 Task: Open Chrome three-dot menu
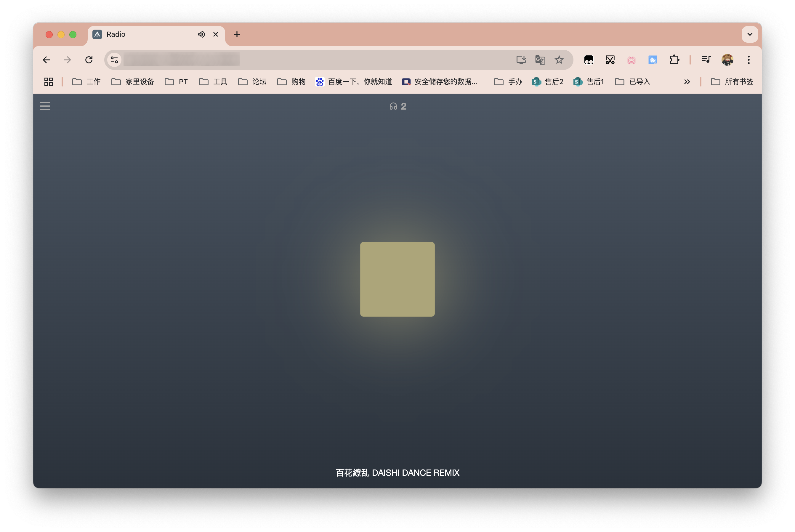coord(749,60)
